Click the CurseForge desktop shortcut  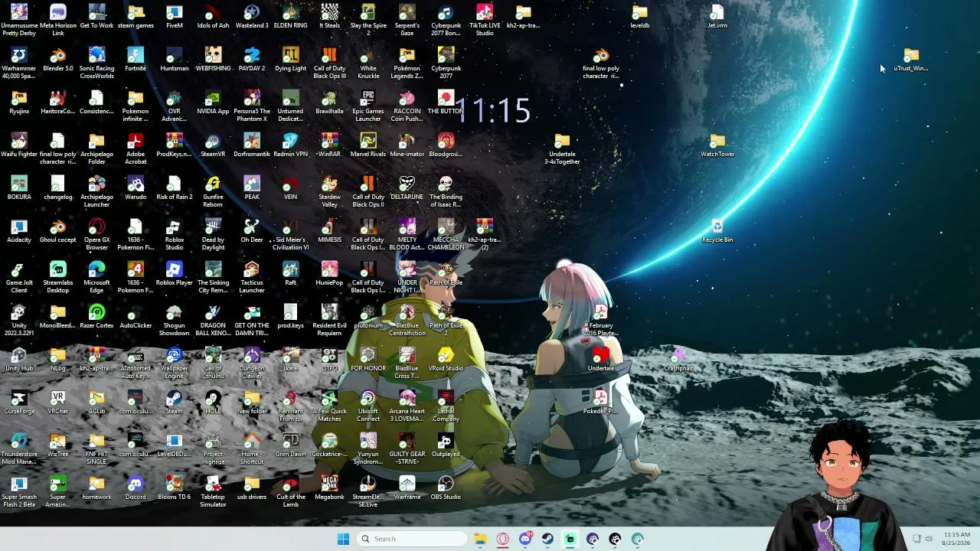tap(19, 403)
